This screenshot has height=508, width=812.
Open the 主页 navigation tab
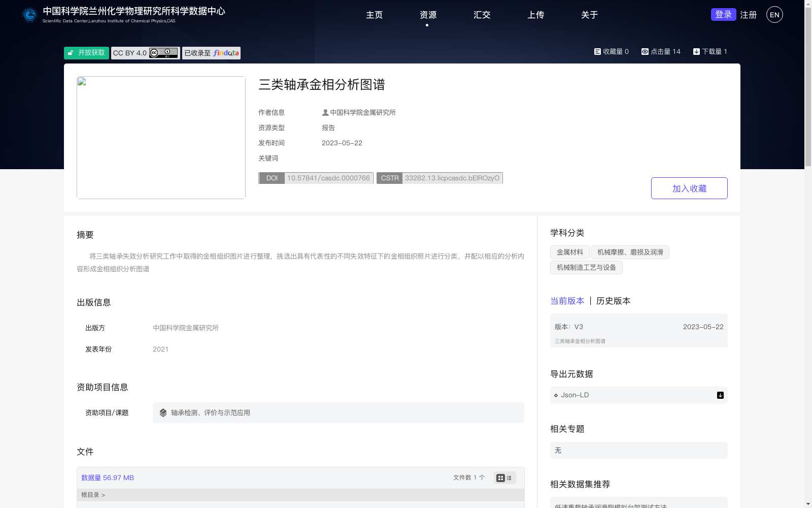tap(375, 15)
